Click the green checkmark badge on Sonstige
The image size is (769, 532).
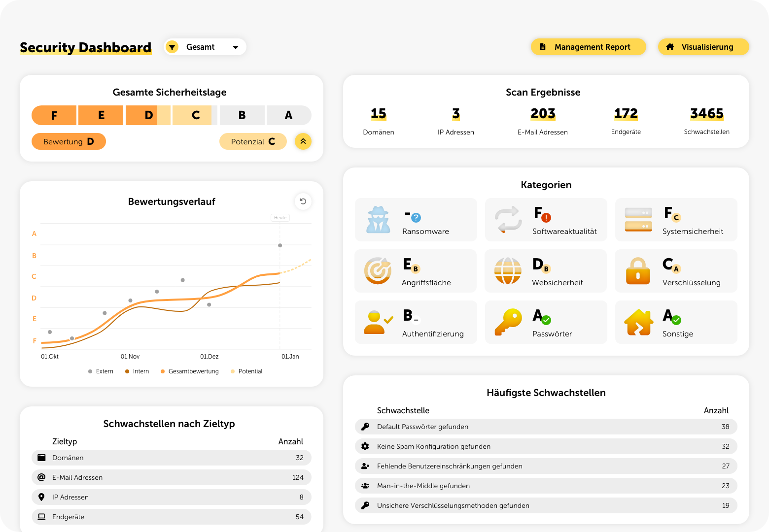pos(676,320)
